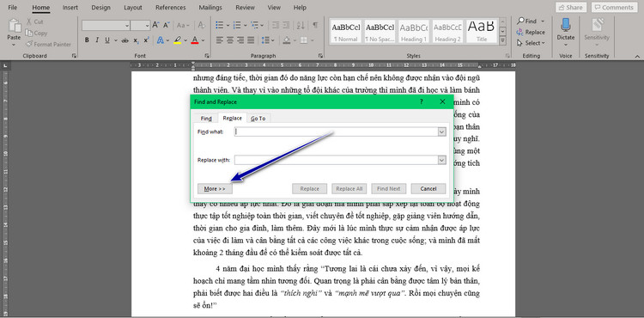This screenshot has width=644, height=318.
Task: Open the font size combo box
Action: click(141, 26)
